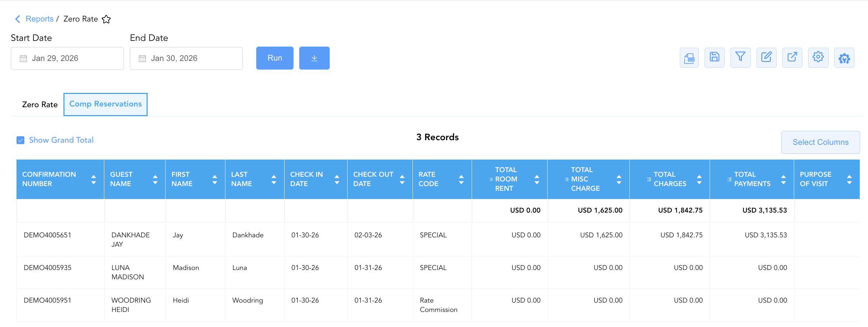
Task: Sort by Confirmation Number column arrows
Action: pyautogui.click(x=94, y=180)
